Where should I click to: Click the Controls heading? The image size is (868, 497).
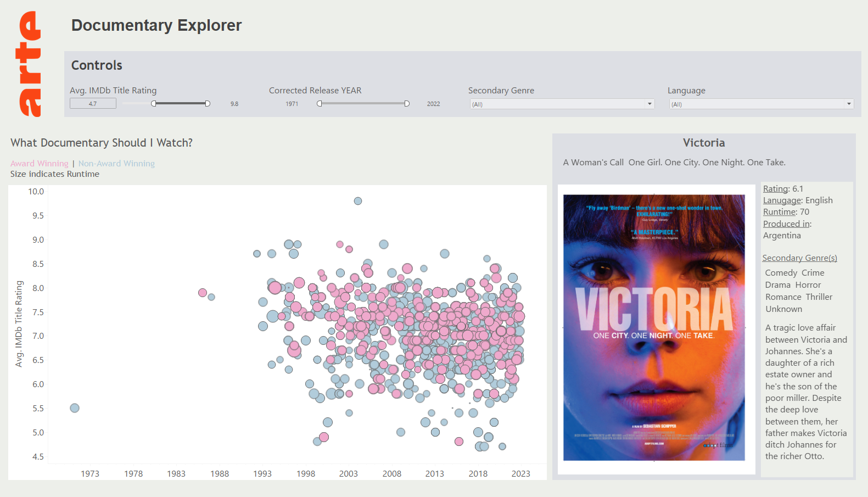97,65
